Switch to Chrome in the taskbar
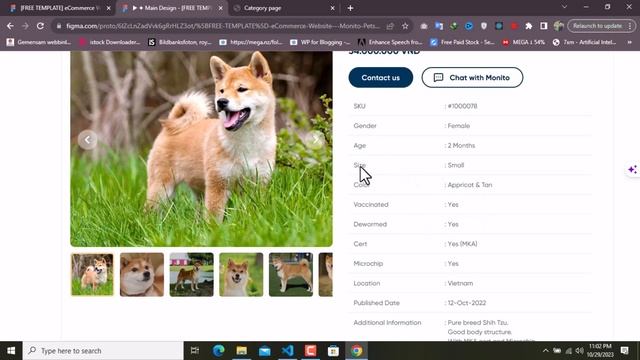The height and width of the screenshot is (360, 640). point(356,351)
